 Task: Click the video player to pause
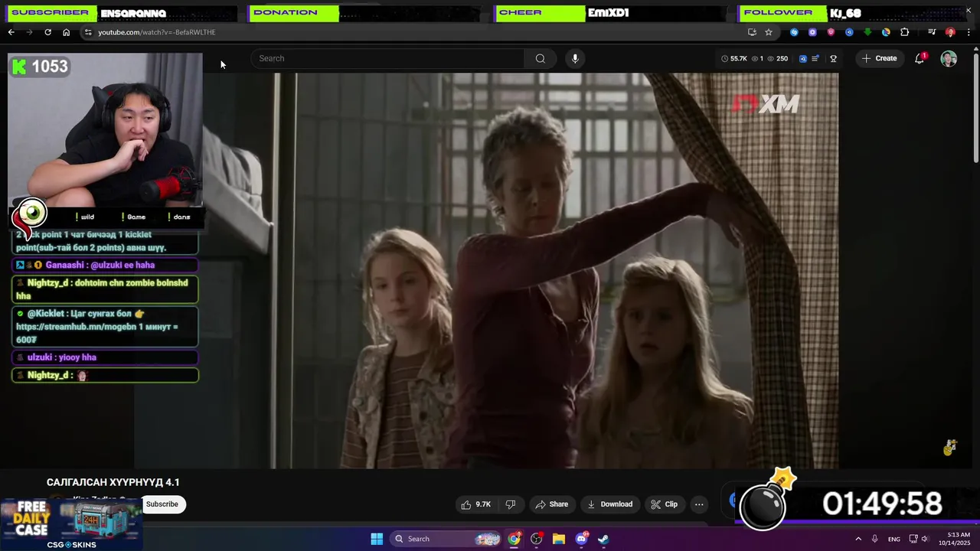coord(486,271)
